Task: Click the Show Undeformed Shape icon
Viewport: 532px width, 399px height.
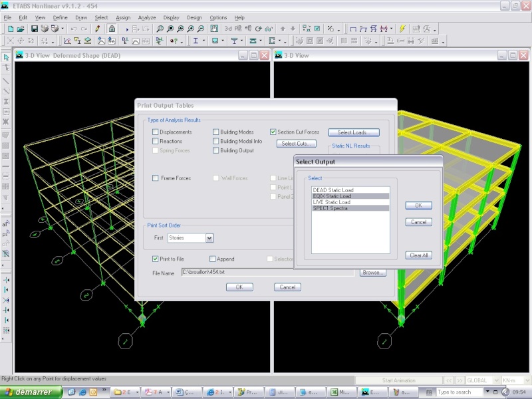Action: 353,29
